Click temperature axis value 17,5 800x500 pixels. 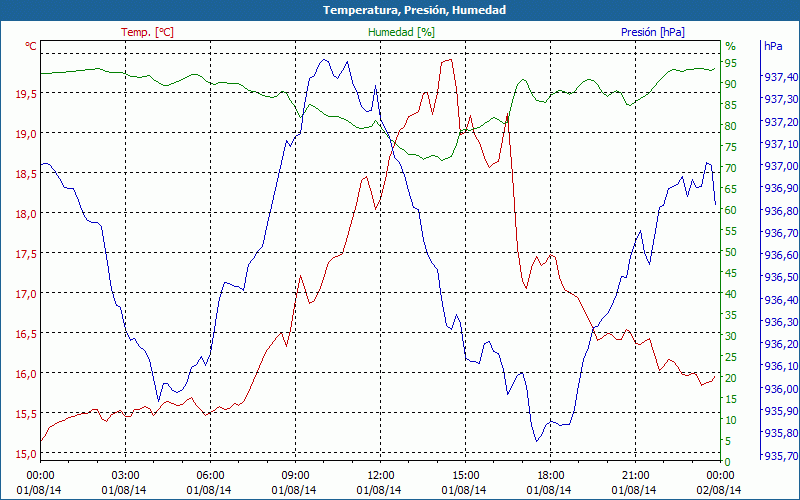pos(27,254)
